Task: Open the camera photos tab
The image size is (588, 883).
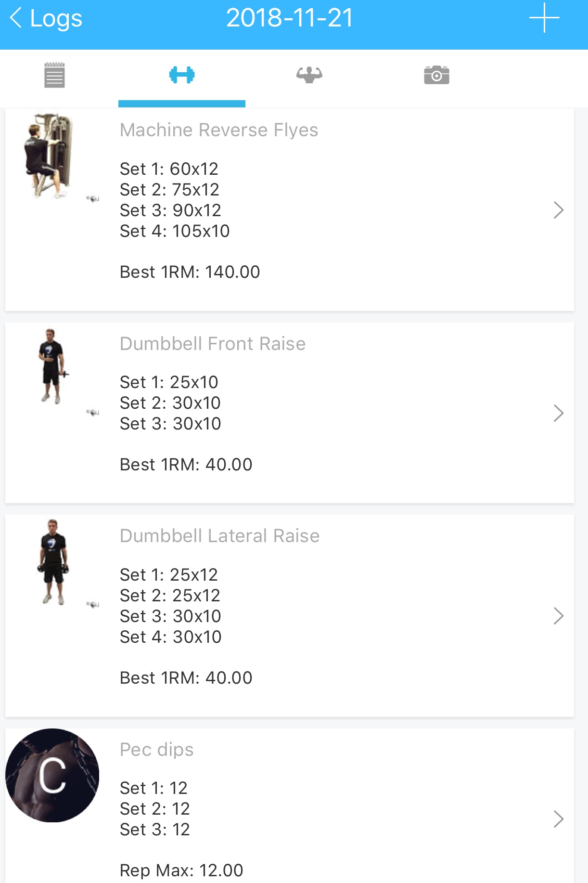Action: point(436,75)
